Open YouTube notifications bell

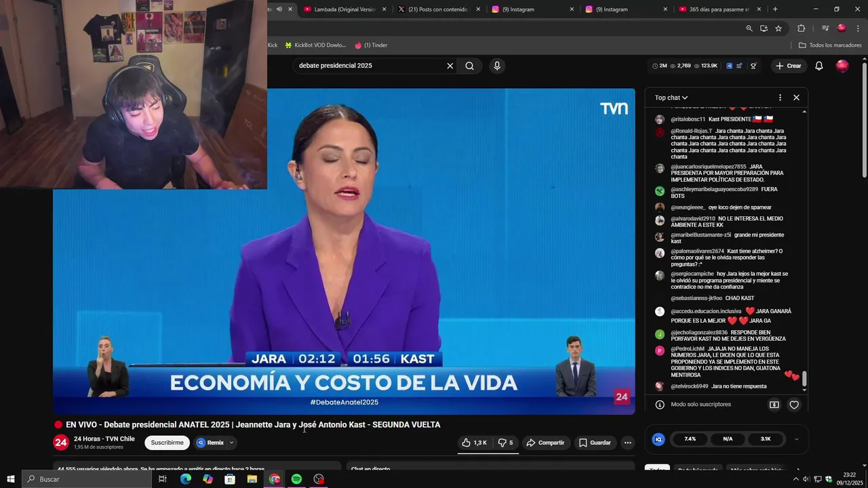tap(819, 66)
